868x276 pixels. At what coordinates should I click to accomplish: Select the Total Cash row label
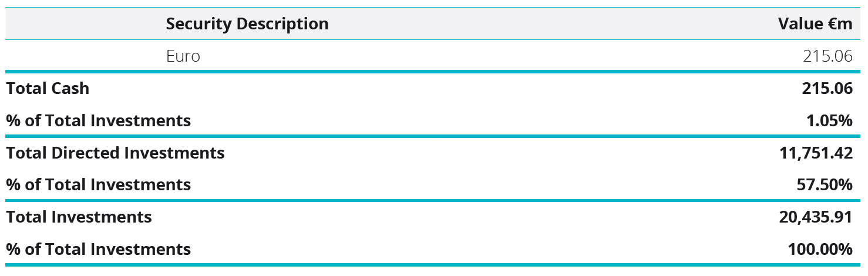point(48,88)
